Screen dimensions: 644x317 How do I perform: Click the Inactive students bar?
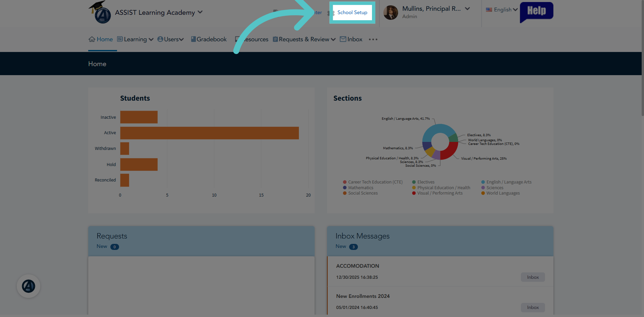pyautogui.click(x=139, y=117)
